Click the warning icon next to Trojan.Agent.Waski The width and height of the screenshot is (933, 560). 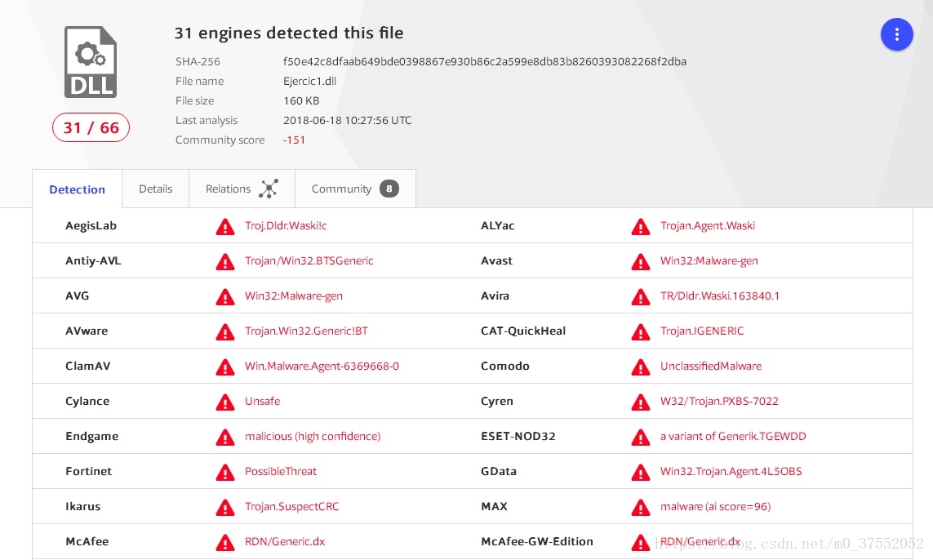tap(640, 227)
